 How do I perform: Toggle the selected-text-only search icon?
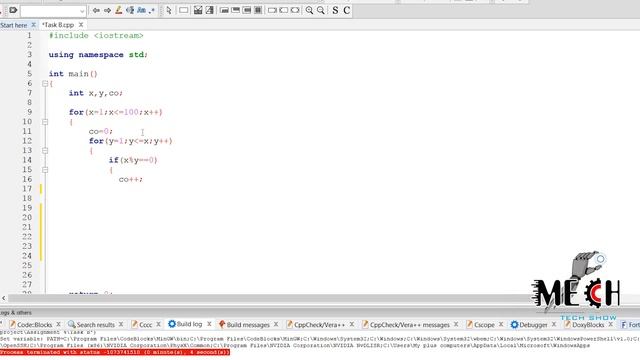point(130,10)
